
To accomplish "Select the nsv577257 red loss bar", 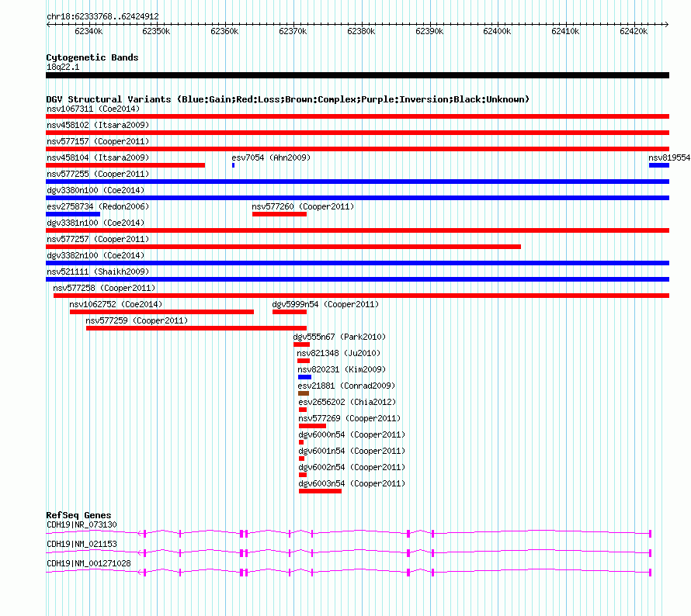I will (x=283, y=247).
